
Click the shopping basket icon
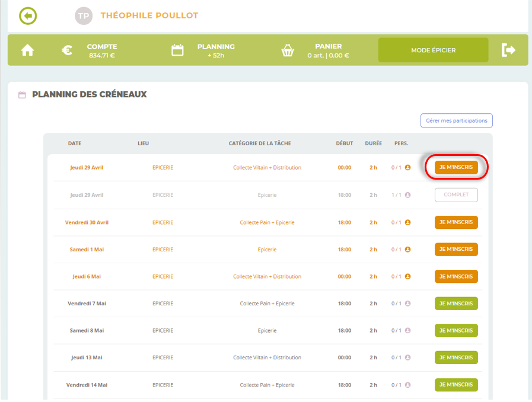pyautogui.click(x=288, y=50)
